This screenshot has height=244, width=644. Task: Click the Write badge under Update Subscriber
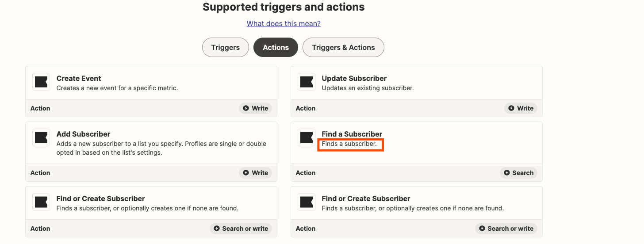(x=521, y=108)
